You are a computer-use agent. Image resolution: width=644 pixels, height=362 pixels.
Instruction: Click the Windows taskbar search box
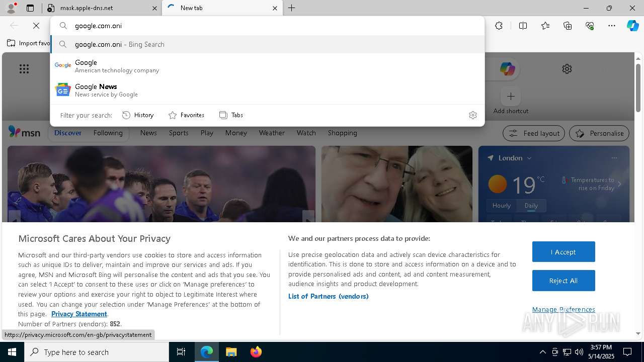point(97,352)
